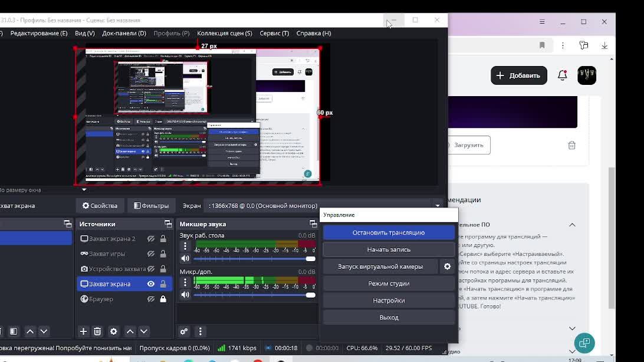Configure the virtual camera via its gear icon
The image size is (644, 362).
point(447,266)
